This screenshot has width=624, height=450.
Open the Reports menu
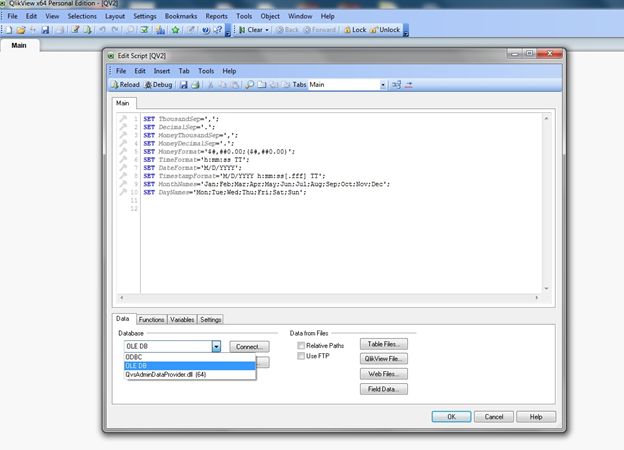(x=216, y=16)
